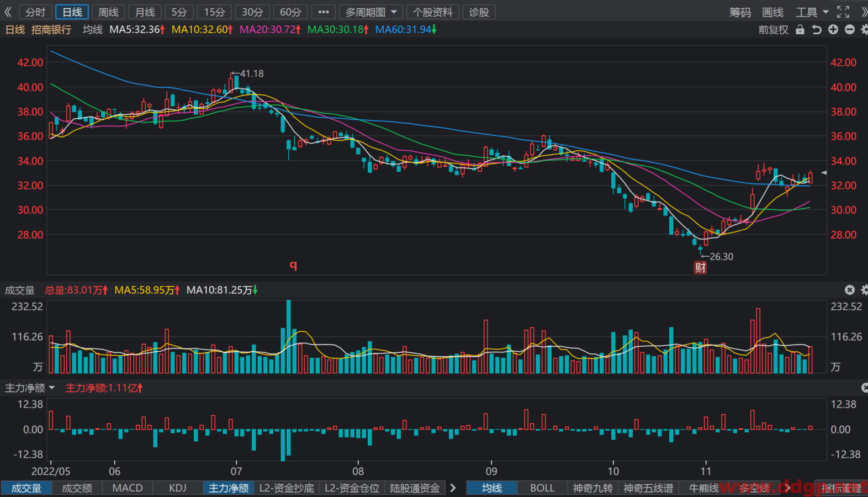Click the undo arrow icon in chart header
This screenshot has height=497, width=868.
click(817, 30)
